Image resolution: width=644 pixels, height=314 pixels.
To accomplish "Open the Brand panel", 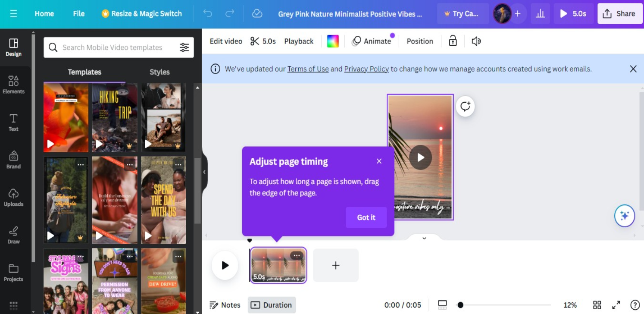I will [x=13, y=160].
